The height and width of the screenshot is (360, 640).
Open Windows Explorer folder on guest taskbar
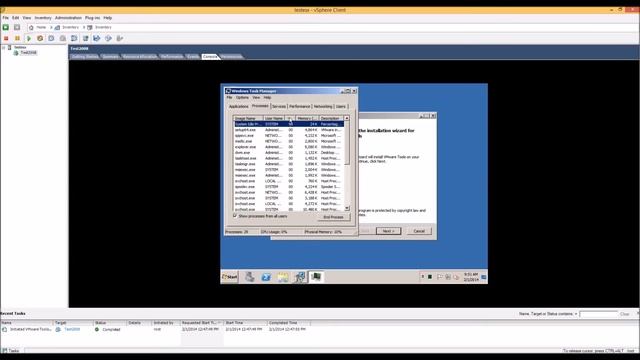(x=282, y=277)
